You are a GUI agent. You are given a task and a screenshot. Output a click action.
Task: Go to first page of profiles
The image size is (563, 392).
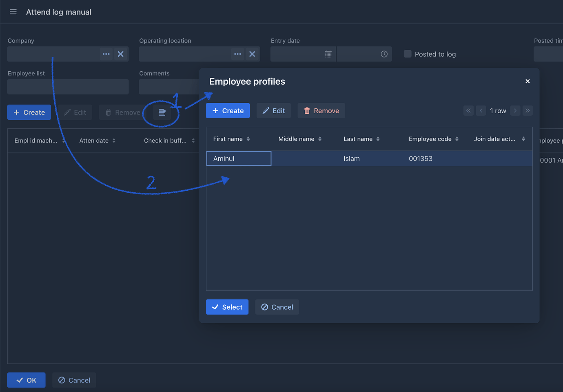[468, 110]
